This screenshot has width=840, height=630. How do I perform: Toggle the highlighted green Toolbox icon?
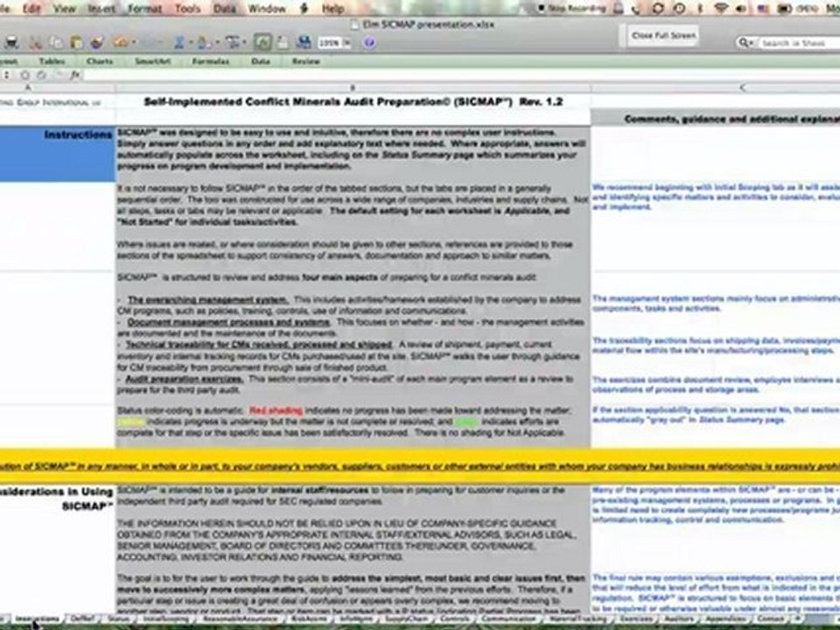point(262,42)
